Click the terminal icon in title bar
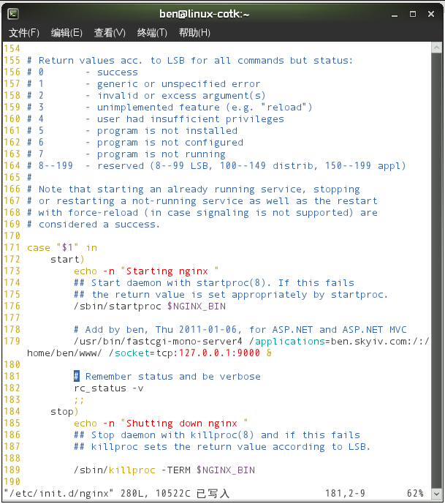 13,14
